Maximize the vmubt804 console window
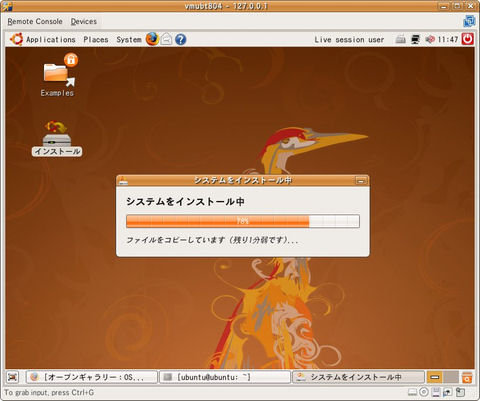Viewport: 480px width, 401px height. pyautogui.click(x=458, y=6)
